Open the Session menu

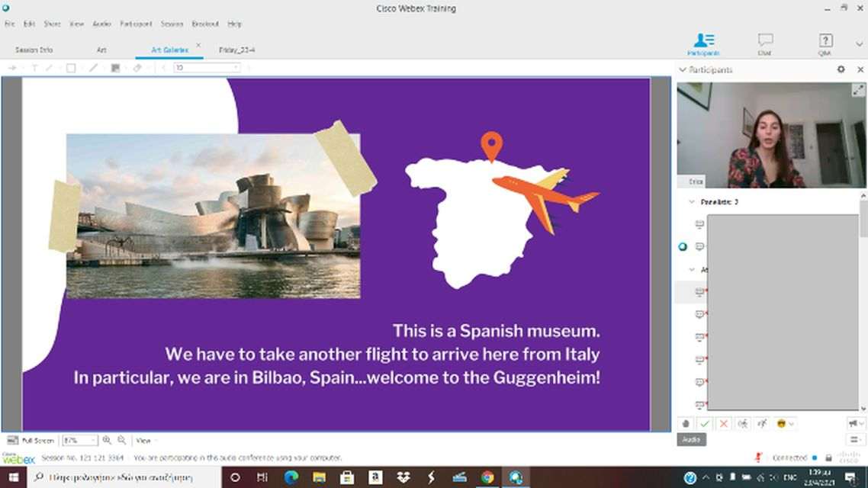coord(172,24)
